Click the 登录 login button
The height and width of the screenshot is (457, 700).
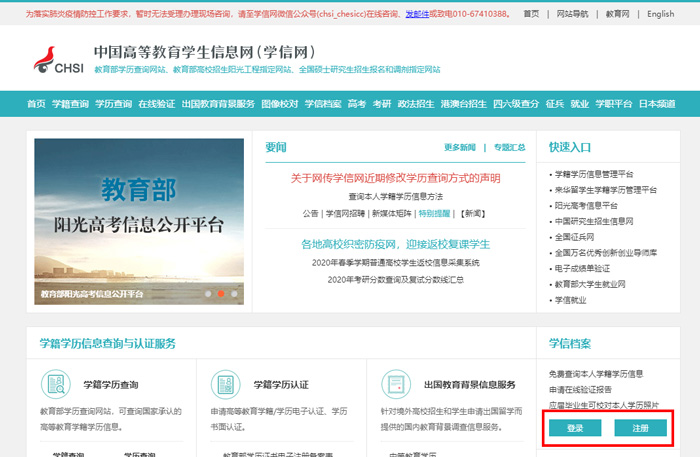(575, 428)
